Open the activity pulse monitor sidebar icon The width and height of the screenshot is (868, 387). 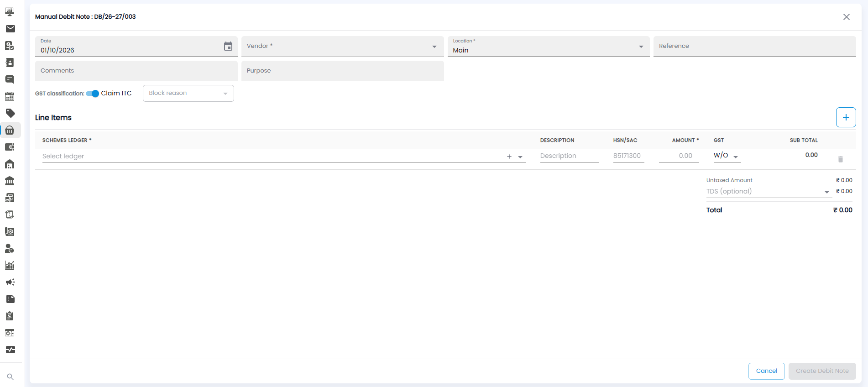[x=10, y=350]
